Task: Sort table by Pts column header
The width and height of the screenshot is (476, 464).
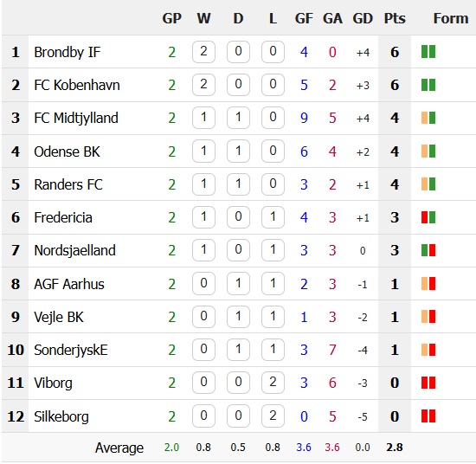Action: coord(395,18)
